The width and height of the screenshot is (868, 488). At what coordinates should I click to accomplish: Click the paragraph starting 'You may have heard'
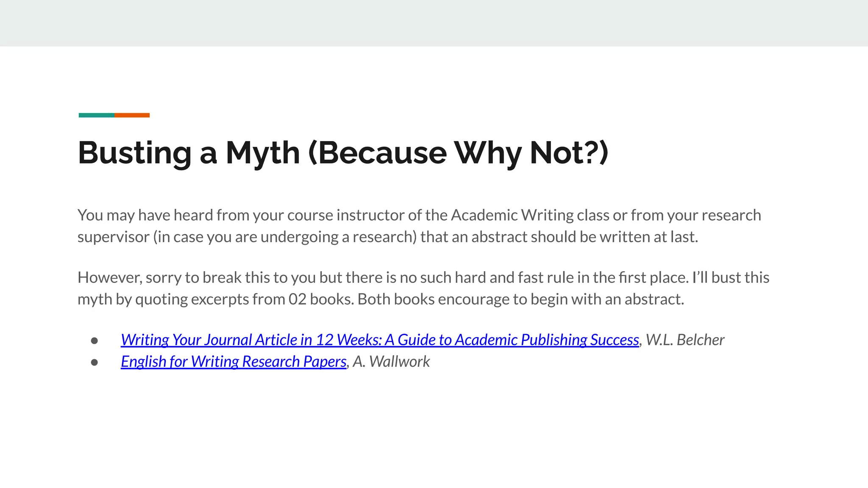click(x=419, y=226)
